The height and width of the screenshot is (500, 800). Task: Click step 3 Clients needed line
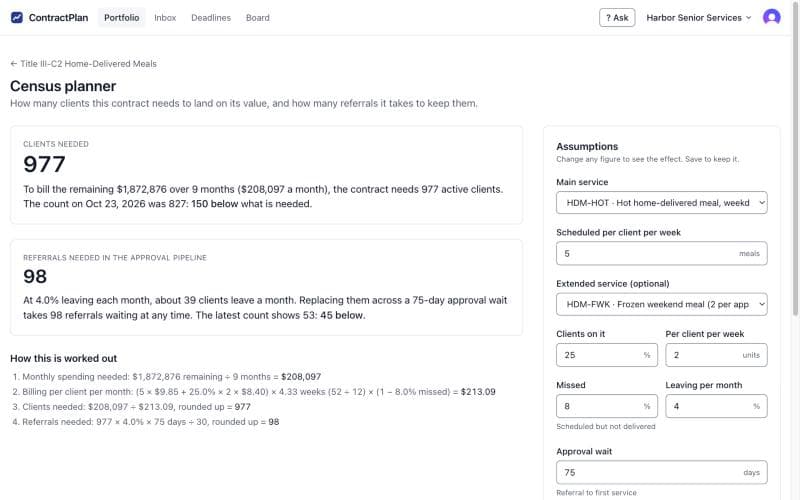click(132, 407)
